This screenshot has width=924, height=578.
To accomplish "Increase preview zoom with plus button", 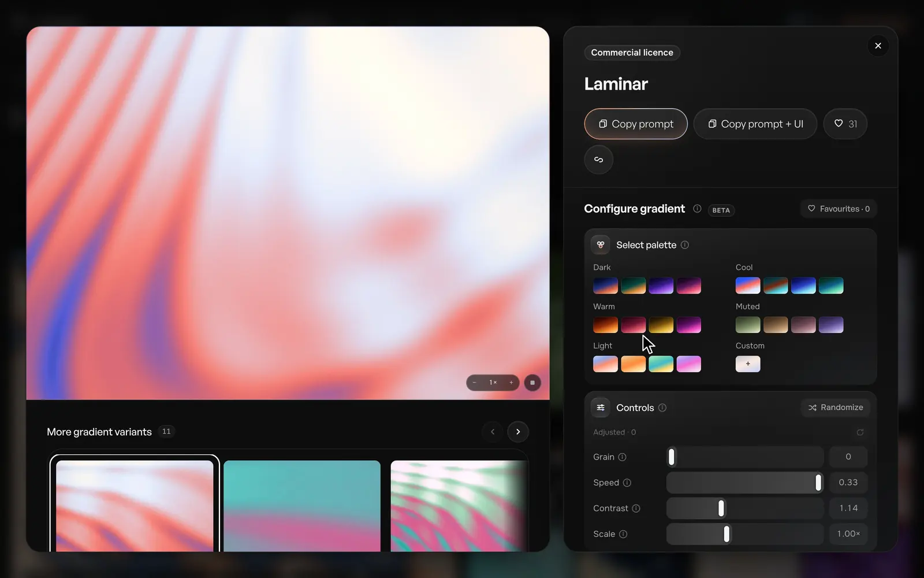I will [511, 383].
